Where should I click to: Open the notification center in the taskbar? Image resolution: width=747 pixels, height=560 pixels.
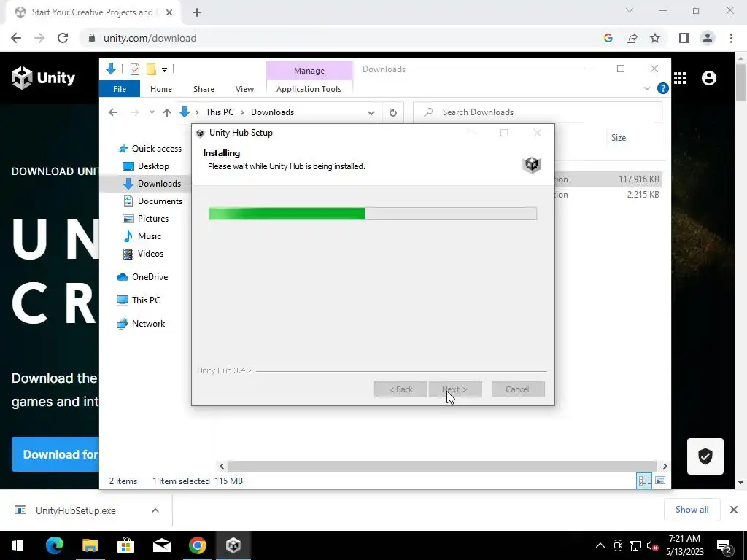click(x=724, y=546)
